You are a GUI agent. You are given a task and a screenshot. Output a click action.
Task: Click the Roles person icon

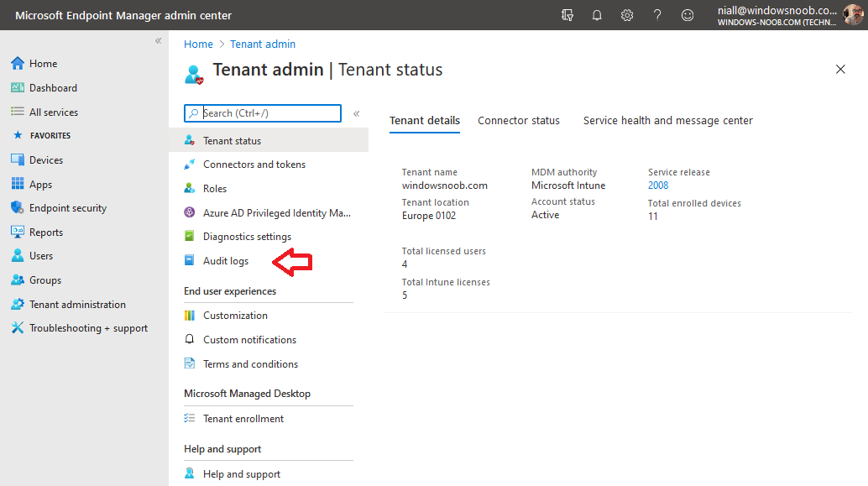(x=190, y=188)
